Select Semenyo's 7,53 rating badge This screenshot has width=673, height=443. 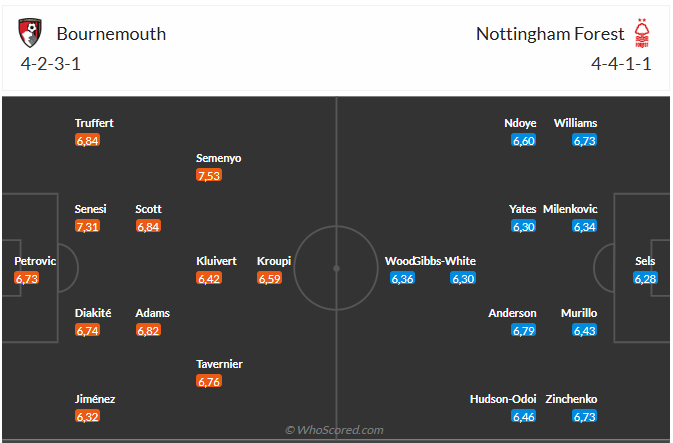click(x=209, y=176)
